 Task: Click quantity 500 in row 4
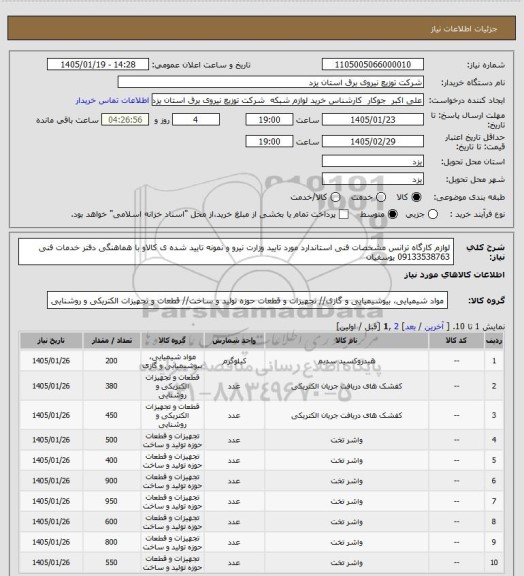click(111, 440)
